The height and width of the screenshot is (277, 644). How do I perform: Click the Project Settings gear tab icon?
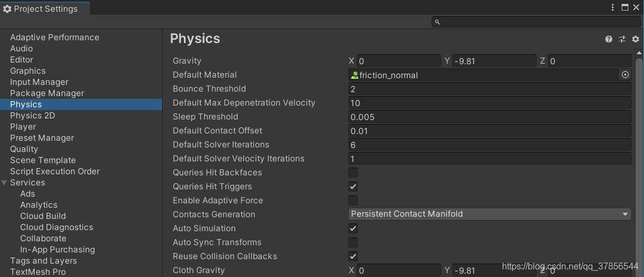coord(7,9)
